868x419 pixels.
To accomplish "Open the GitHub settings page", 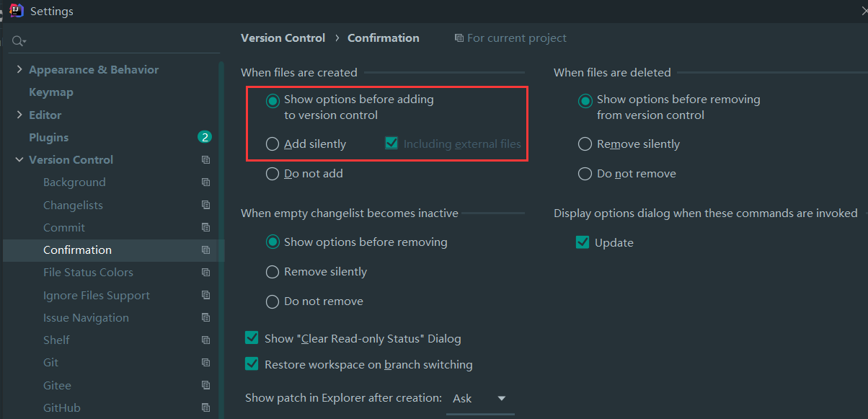I will click(62, 407).
